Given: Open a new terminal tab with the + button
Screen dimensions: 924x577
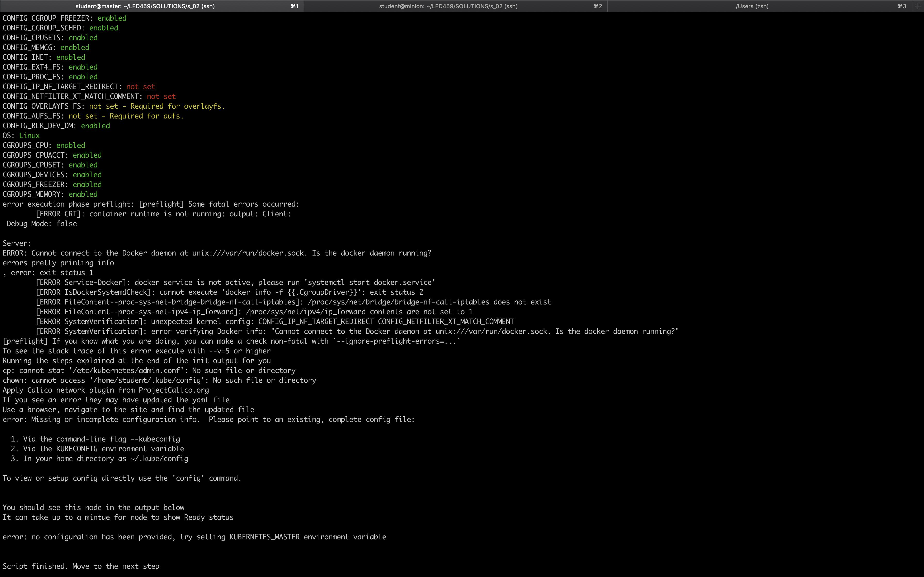Looking at the screenshot, I should 918,6.
